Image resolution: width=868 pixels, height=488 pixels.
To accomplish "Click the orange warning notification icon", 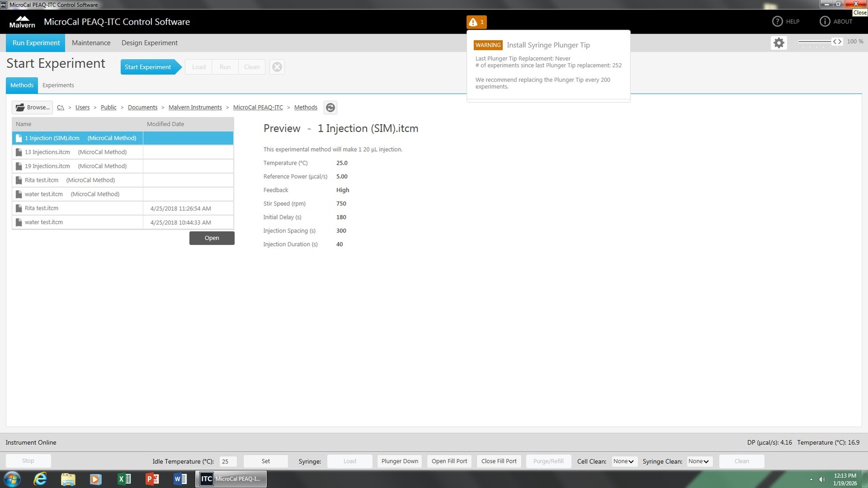I will point(476,22).
